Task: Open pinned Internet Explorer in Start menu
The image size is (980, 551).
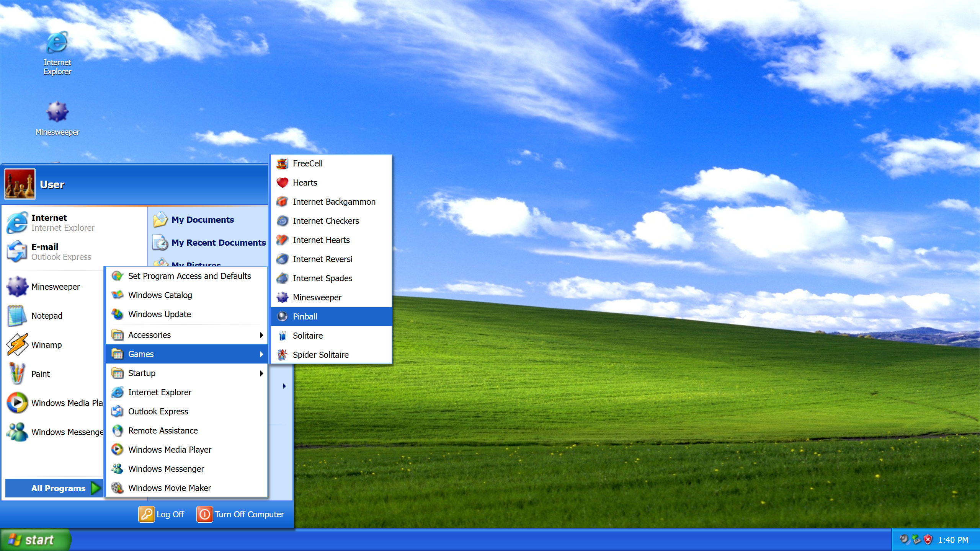Action: tap(75, 223)
